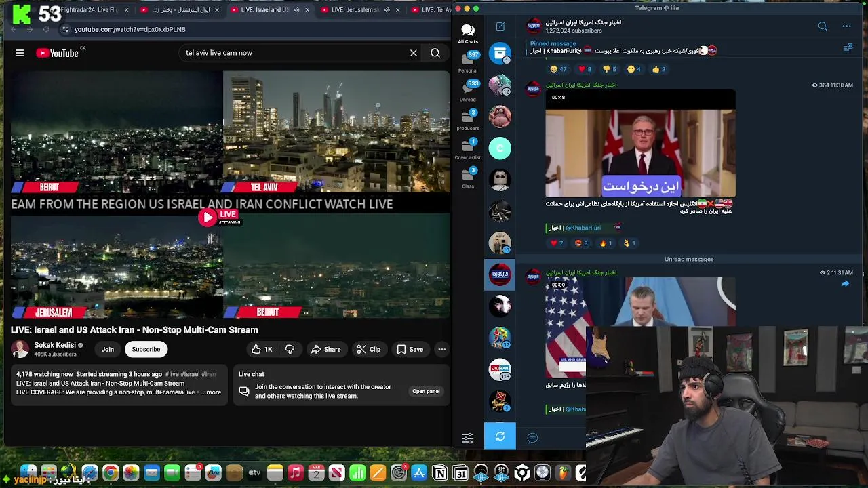Image resolution: width=868 pixels, height=488 pixels.
Task: Open Notion from the Dock
Action: [439, 473]
